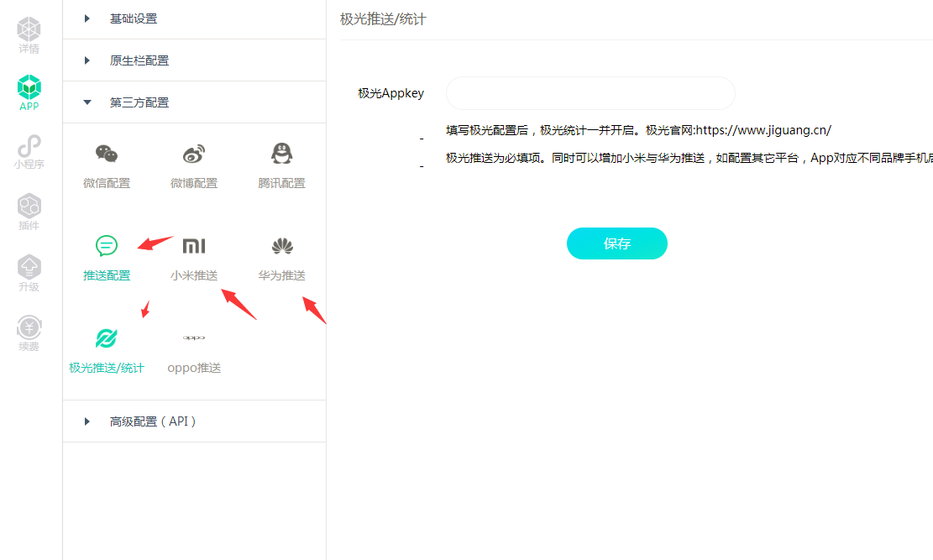Image resolution: width=933 pixels, height=560 pixels.
Task: Click the 小米推送 label
Action: coord(194,275)
